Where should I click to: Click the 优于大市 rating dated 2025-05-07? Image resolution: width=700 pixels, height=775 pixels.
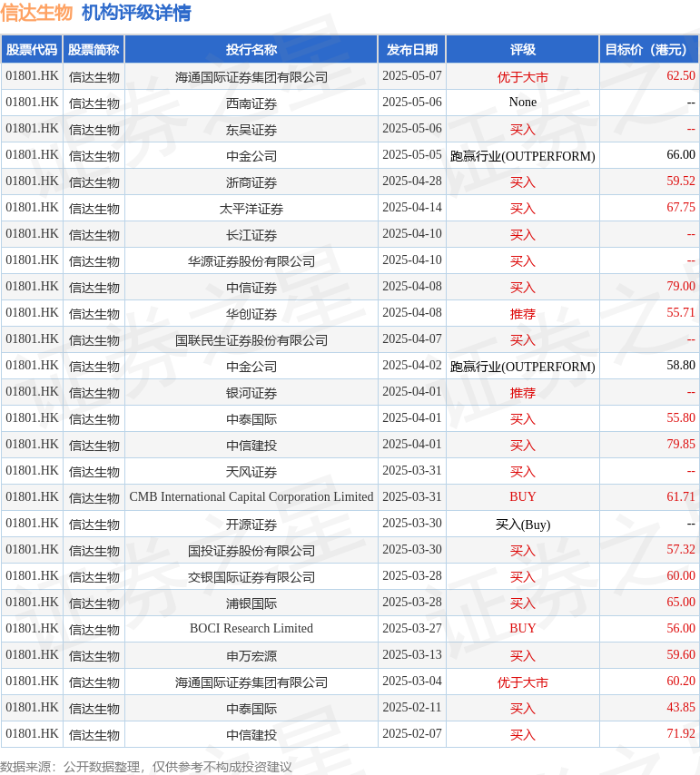click(523, 77)
